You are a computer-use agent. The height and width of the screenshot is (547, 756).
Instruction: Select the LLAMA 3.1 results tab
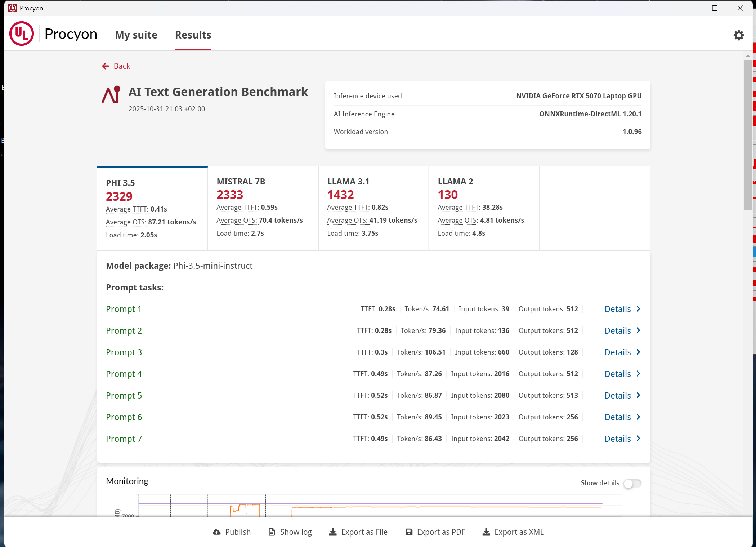pos(373,207)
